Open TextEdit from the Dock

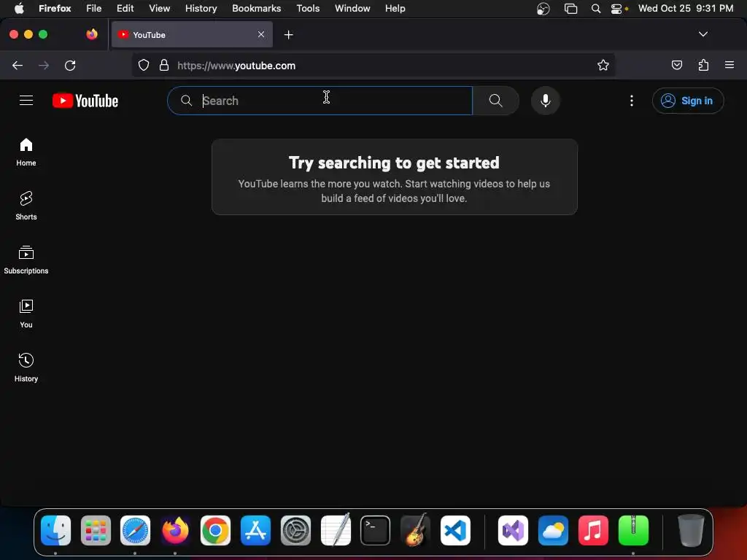pos(336,531)
